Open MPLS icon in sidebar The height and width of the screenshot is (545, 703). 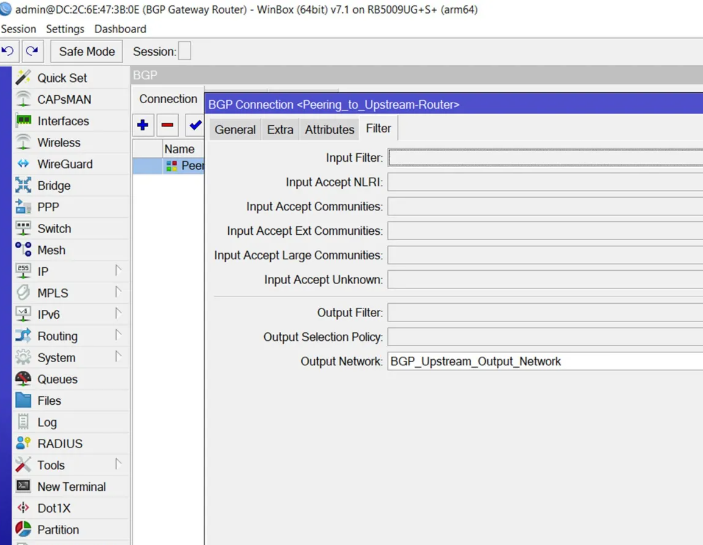[23, 293]
